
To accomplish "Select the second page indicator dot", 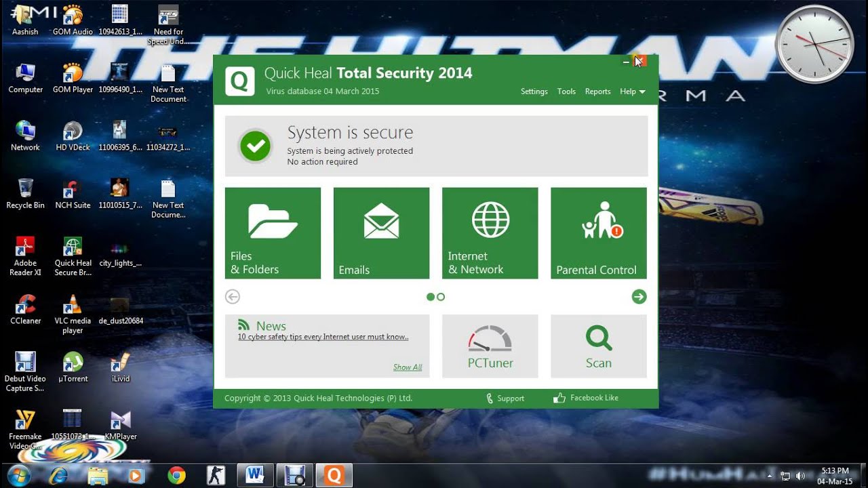I will [441, 297].
